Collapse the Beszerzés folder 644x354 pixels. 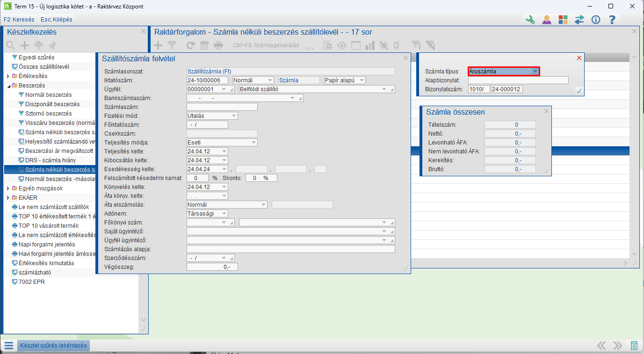coord(8,86)
